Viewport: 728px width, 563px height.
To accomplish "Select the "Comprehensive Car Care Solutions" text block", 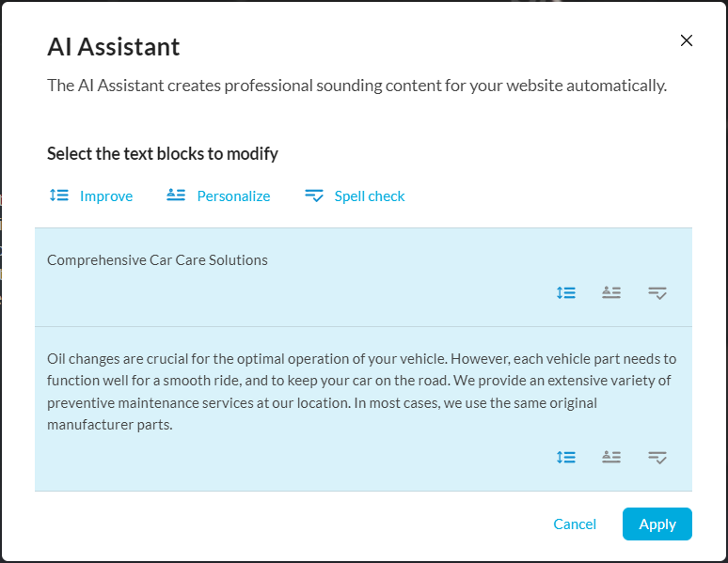I will (157, 260).
